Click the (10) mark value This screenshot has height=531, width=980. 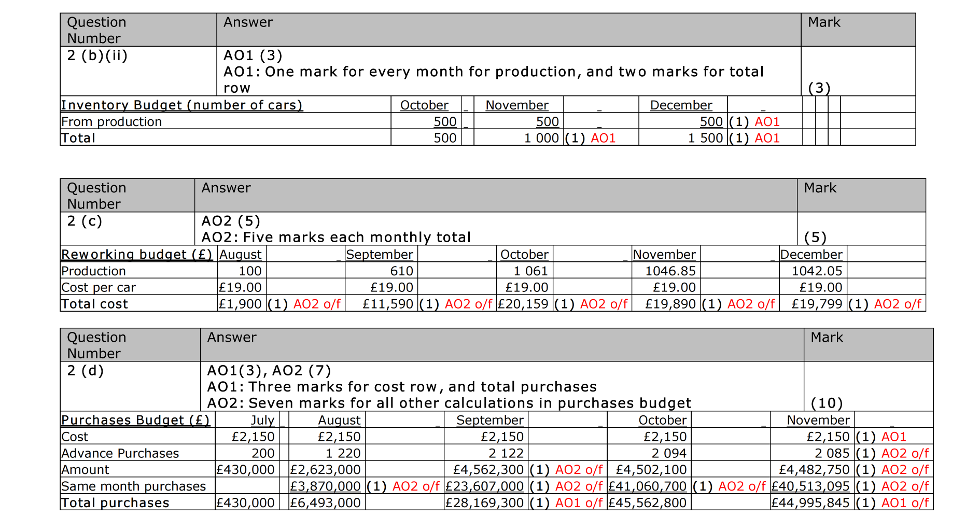coord(827,403)
